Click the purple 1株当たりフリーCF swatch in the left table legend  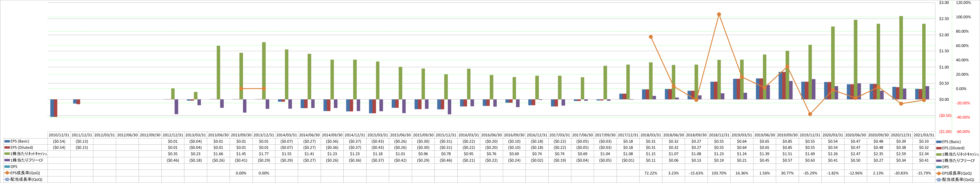click(x=7, y=160)
